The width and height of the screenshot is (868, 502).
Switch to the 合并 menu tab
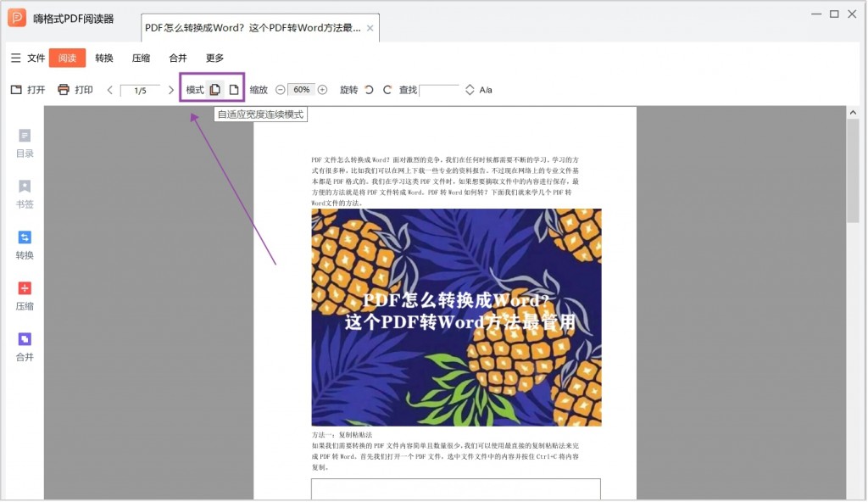coord(178,58)
